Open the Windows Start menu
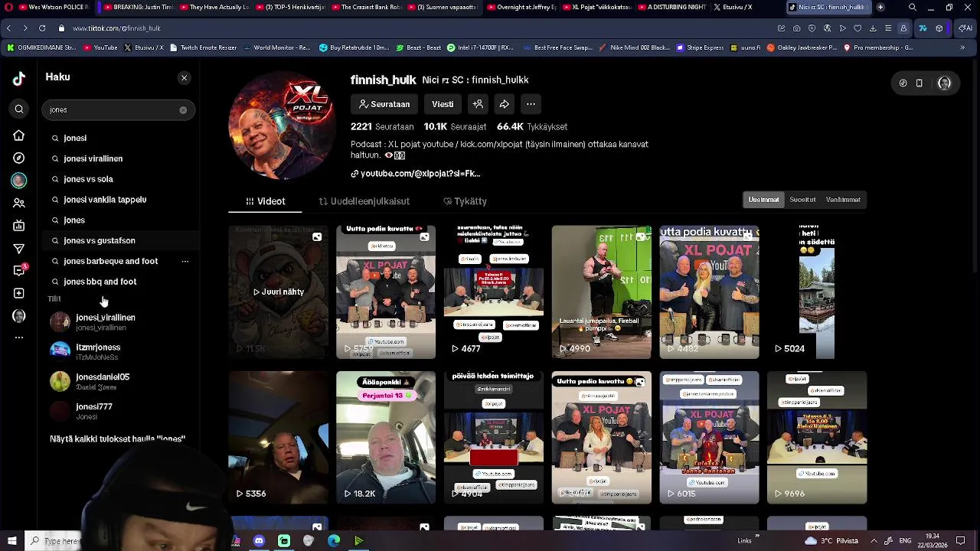The width and height of the screenshot is (980, 551). point(11,541)
